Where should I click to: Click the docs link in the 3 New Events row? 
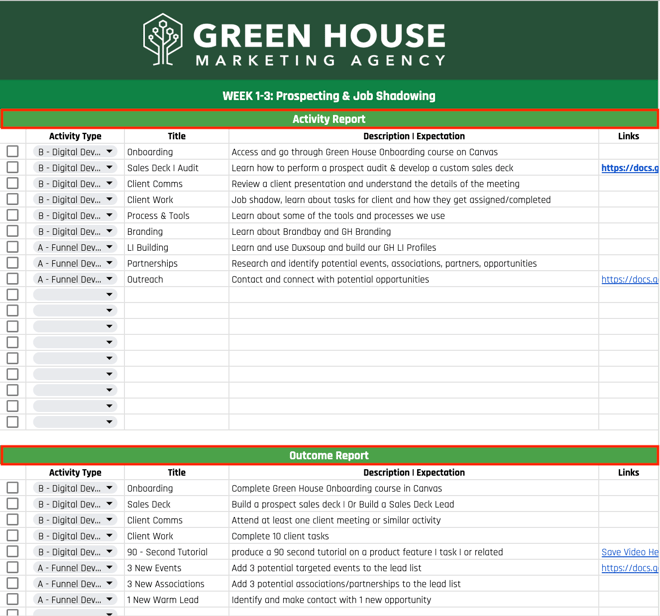629,568
